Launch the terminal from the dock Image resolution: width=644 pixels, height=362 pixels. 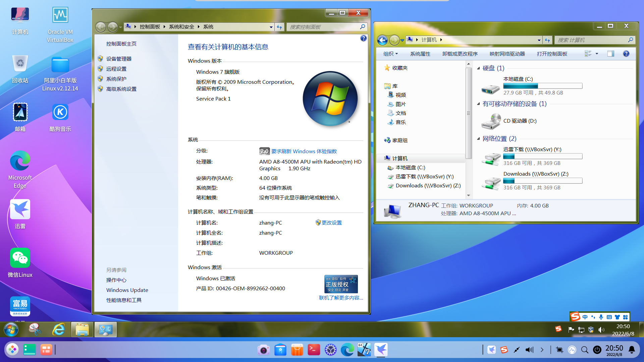point(314,350)
